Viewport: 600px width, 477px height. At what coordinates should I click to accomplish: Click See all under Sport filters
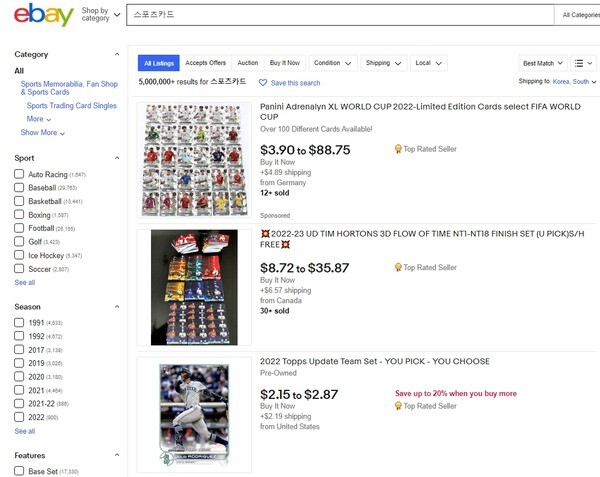tap(24, 282)
